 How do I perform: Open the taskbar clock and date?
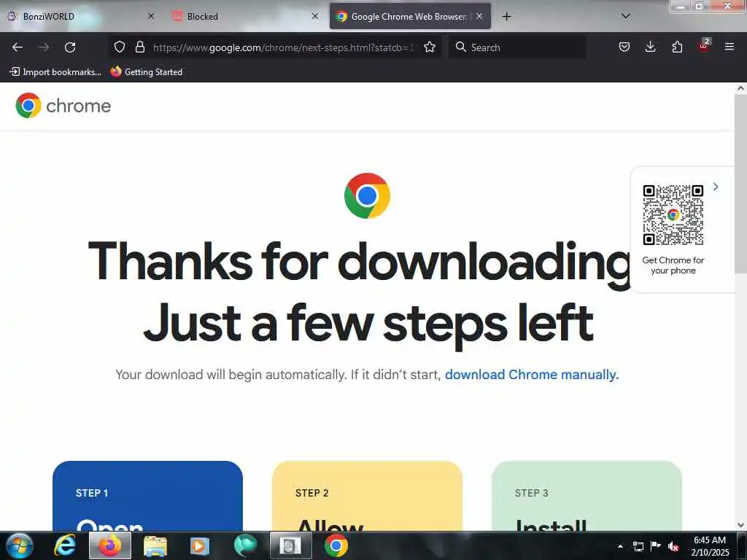710,546
